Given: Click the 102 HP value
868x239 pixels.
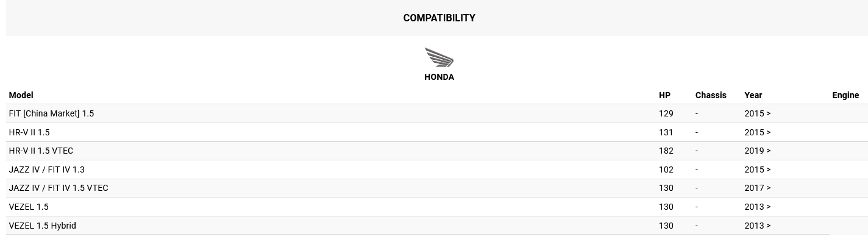Looking at the screenshot, I should 666,169.
